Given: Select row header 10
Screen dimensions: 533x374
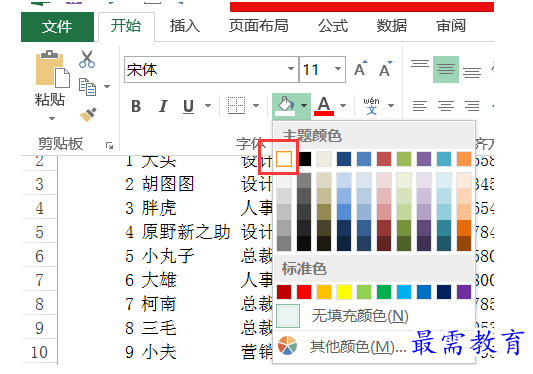Looking at the screenshot, I should pos(39,352).
